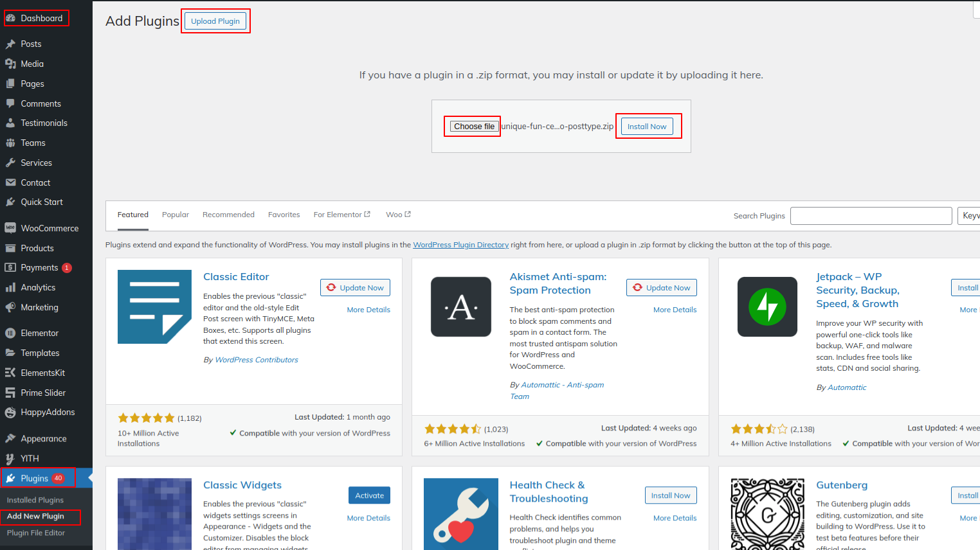Open the WordPress Plugin Directory link
Image resolution: width=980 pixels, height=550 pixels.
point(460,245)
